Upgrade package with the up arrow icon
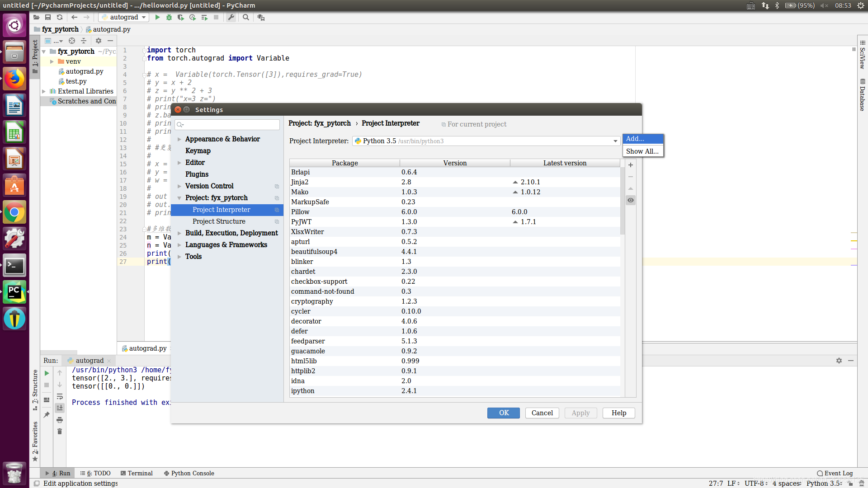The image size is (868, 488). [x=631, y=188]
